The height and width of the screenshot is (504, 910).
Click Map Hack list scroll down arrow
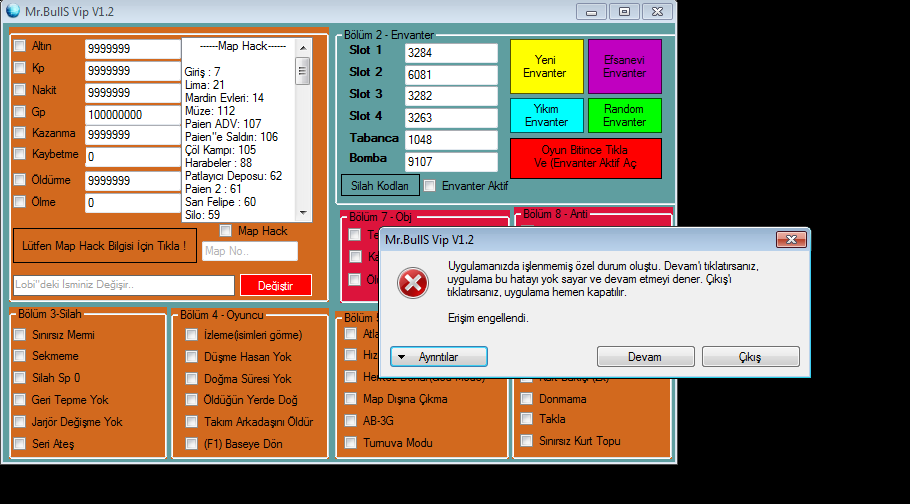[303, 214]
